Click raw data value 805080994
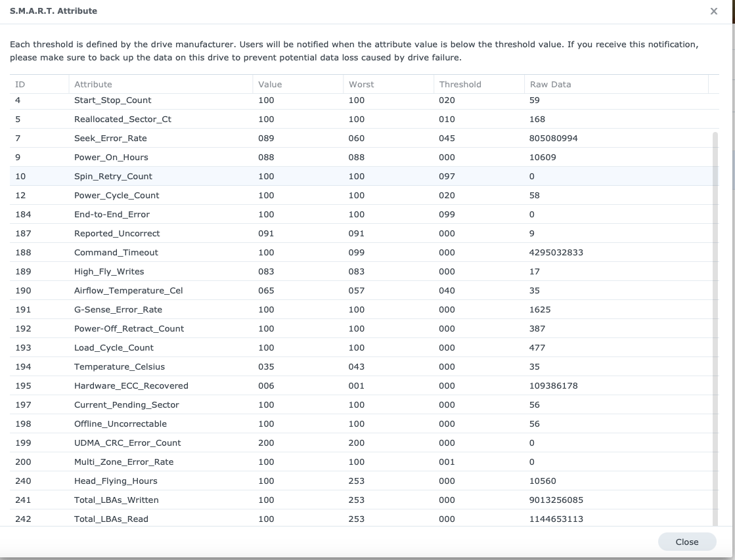This screenshot has width=735, height=560. [x=553, y=139]
